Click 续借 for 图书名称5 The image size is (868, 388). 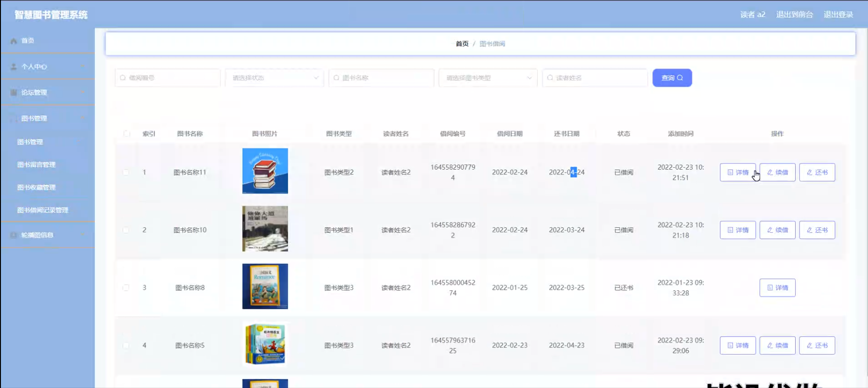click(777, 345)
